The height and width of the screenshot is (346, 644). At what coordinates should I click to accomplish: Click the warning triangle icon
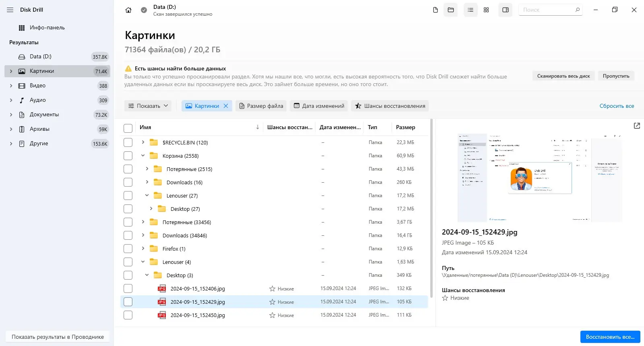[128, 68]
